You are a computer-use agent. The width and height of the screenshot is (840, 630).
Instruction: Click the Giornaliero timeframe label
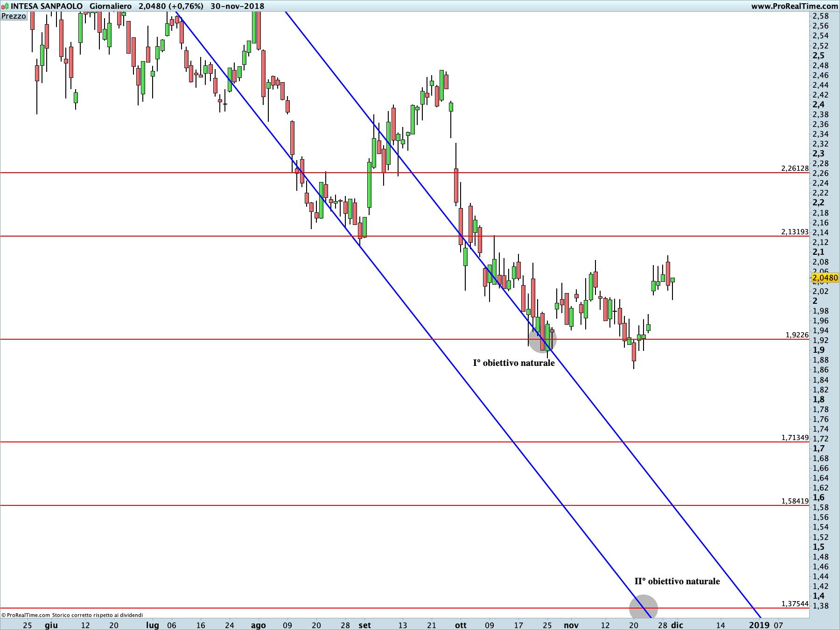[111, 6]
